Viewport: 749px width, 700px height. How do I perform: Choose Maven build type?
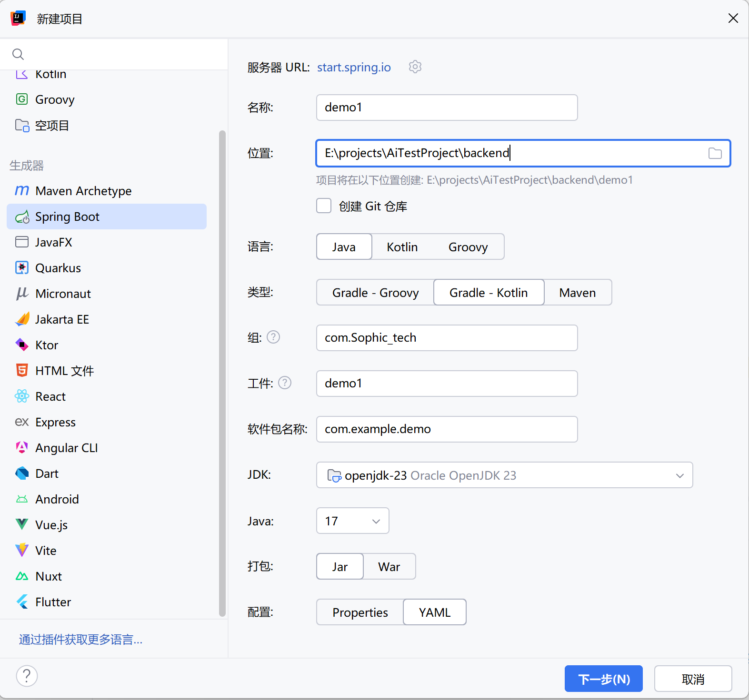point(578,292)
